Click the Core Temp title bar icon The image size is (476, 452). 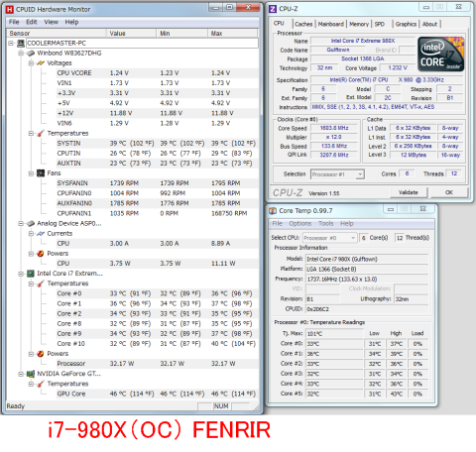pos(273,211)
